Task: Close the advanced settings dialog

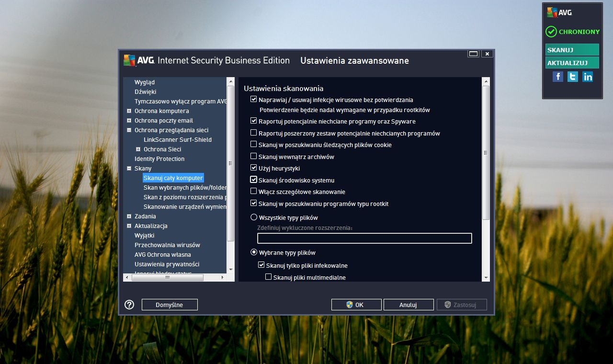Action: tap(487, 54)
